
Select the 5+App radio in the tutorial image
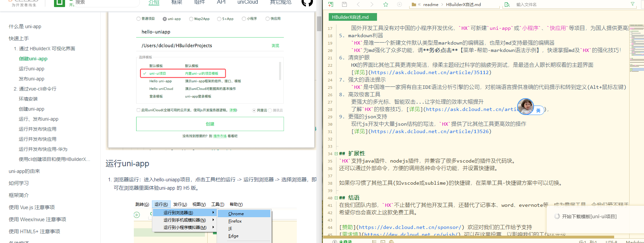pyautogui.click(x=219, y=19)
